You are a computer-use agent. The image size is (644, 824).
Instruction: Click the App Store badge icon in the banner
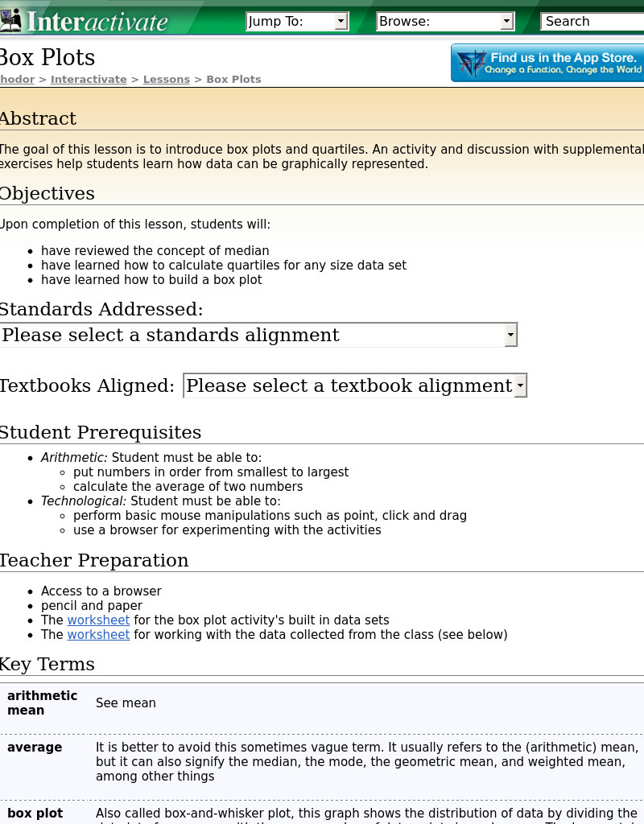click(471, 63)
